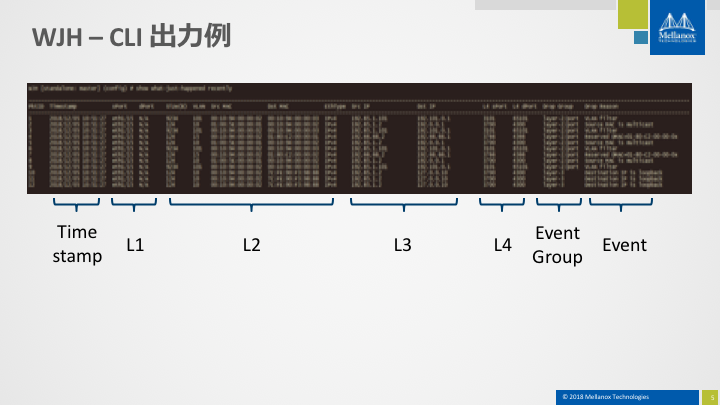The width and height of the screenshot is (720, 405).
Task: Click the 'Dst IP' column header
Action: pyautogui.click(x=426, y=107)
